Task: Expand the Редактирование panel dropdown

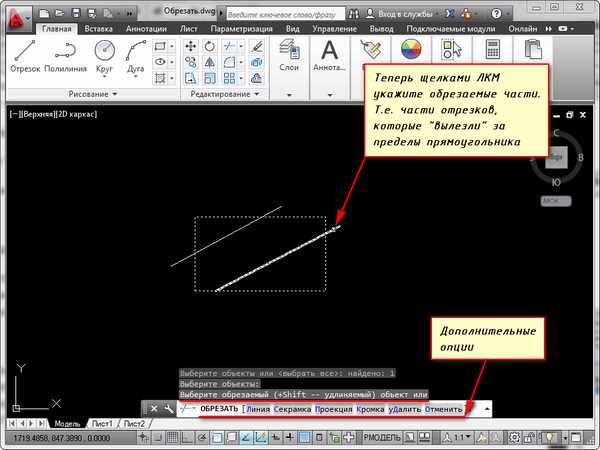Action: 225,94
